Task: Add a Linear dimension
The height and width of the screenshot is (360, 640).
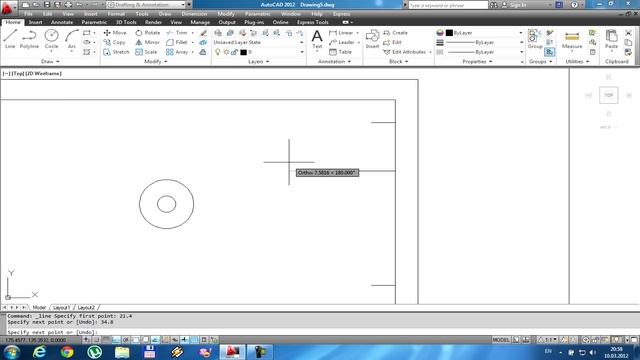Action: click(341, 33)
